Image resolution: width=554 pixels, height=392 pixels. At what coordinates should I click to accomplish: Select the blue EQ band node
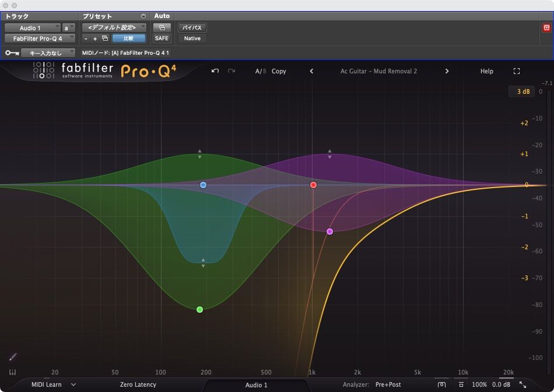[203, 185]
